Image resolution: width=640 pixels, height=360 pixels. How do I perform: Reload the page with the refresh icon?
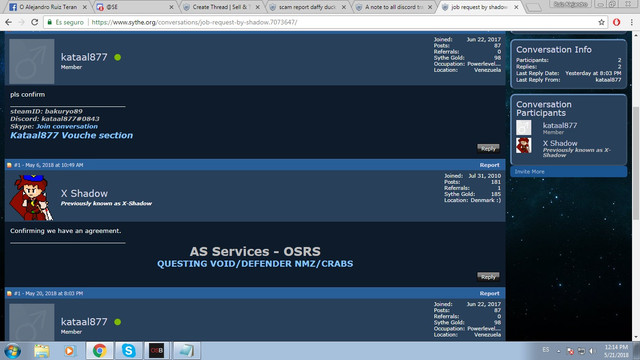[35, 22]
